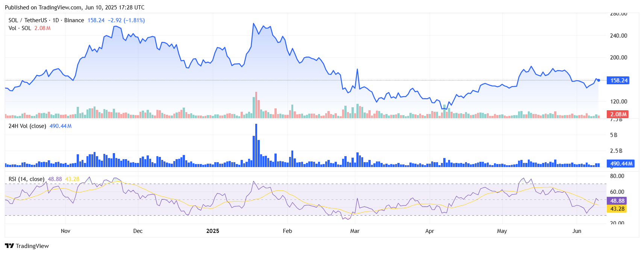Click the -2.92 (-1.81%) price change text
Screen dimensions: 644x254
pyautogui.click(x=126, y=20)
